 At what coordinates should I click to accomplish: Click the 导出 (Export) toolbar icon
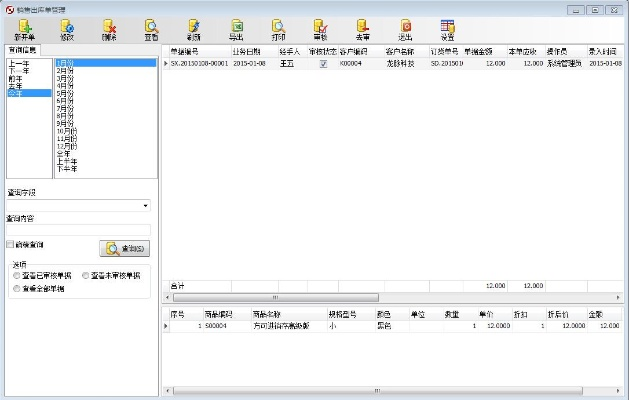[236, 29]
